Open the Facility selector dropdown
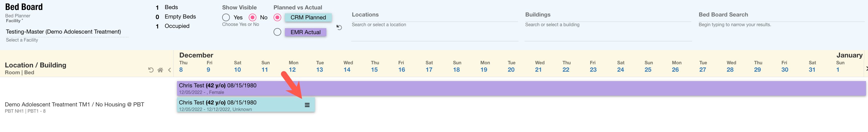The width and height of the screenshot is (868, 132). point(67,32)
